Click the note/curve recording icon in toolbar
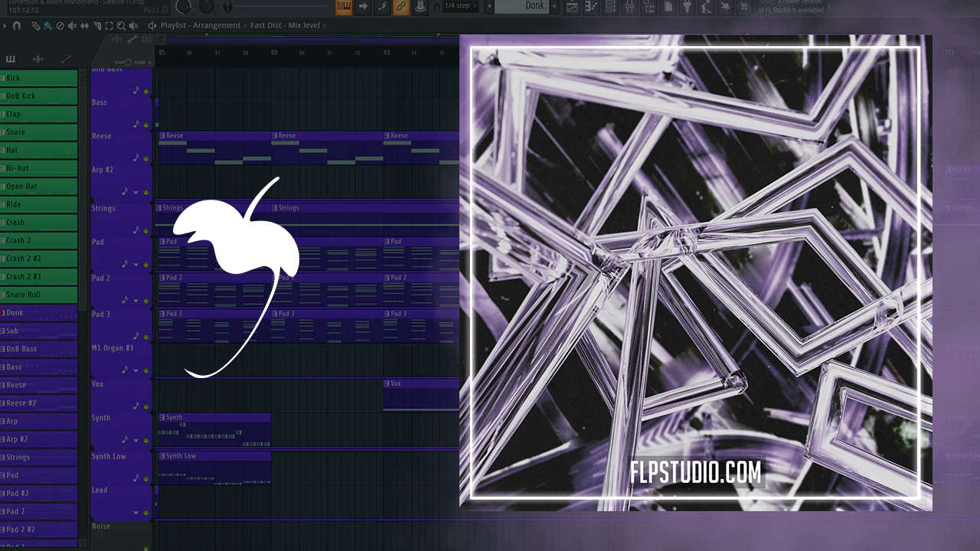The width and height of the screenshot is (980, 551). pyautogui.click(x=382, y=7)
